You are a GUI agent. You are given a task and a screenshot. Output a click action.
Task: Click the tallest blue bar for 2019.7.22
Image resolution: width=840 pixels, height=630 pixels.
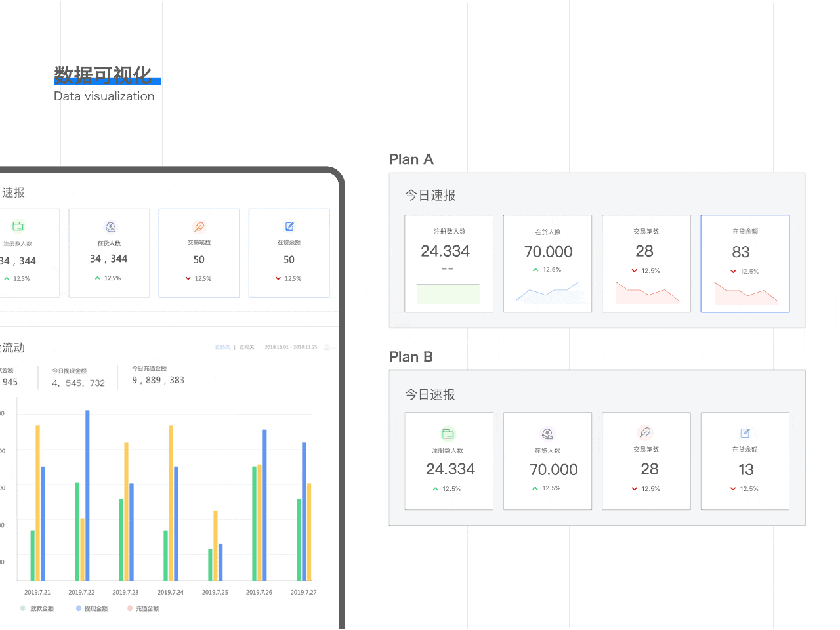pyautogui.click(x=87, y=495)
